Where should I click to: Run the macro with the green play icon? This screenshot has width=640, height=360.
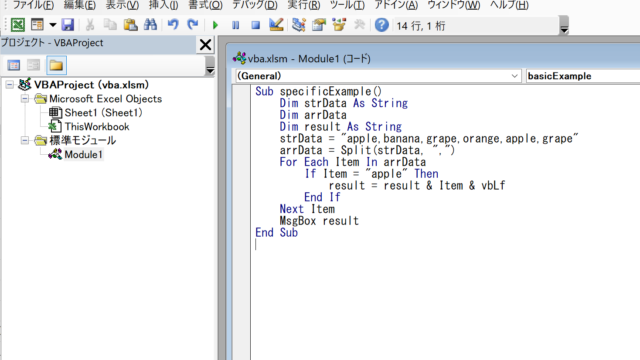pyautogui.click(x=215, y=25)
